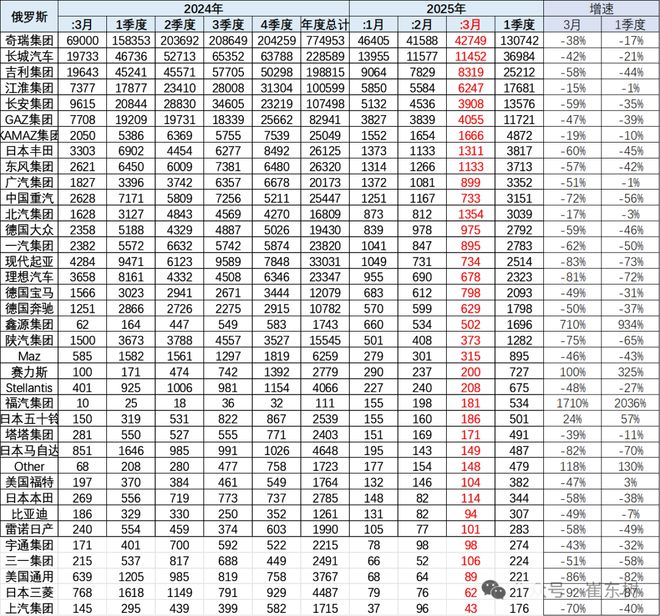This screenshot has height=616, width=660.
Task: Select the 赛力斯 row label
Action: 29,372
